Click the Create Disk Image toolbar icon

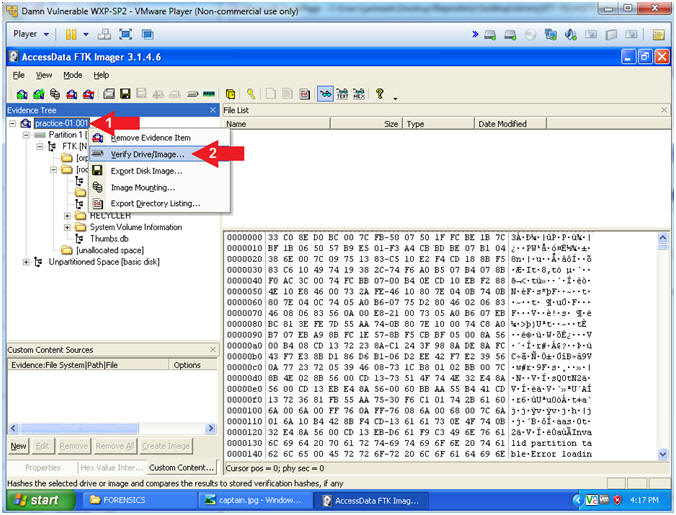(109, 94)
